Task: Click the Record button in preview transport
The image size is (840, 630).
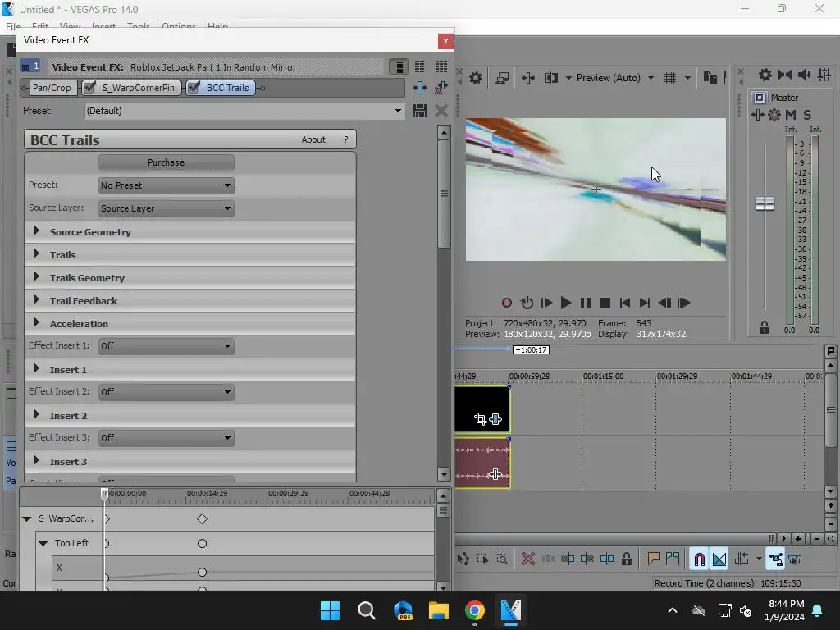Action: point(507,303)
